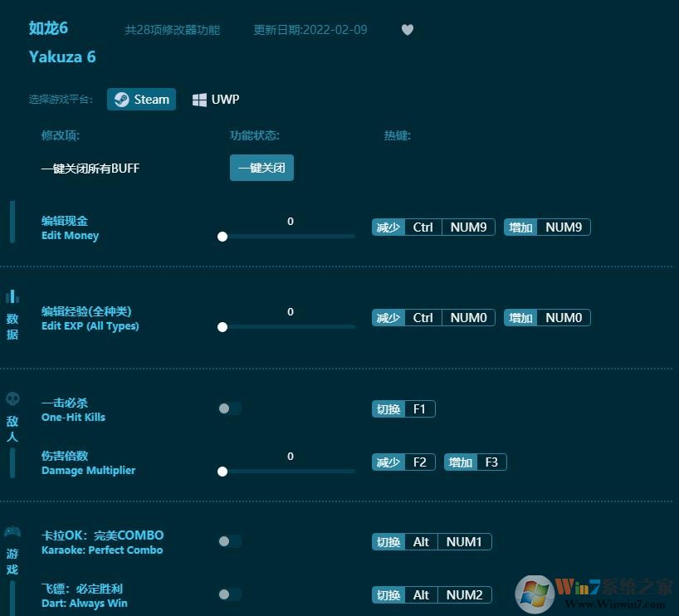Switch to the UWP platform
The height and width of the screenshot is (616, 679).
pos(216,99)
